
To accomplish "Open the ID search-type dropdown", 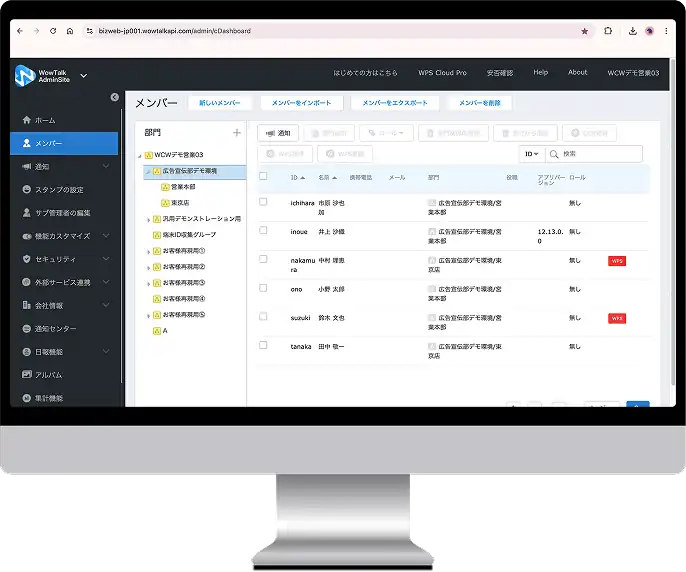I will (x=532, y=154).
